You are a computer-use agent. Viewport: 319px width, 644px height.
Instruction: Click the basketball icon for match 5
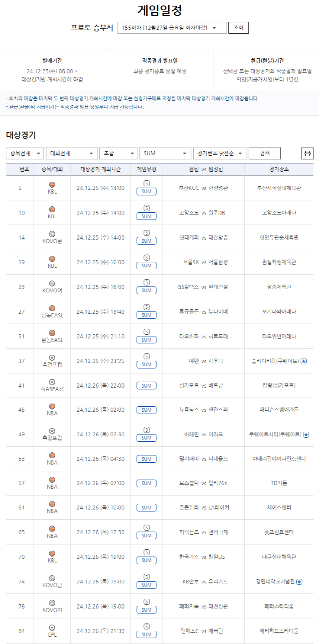tap(52, 184)
